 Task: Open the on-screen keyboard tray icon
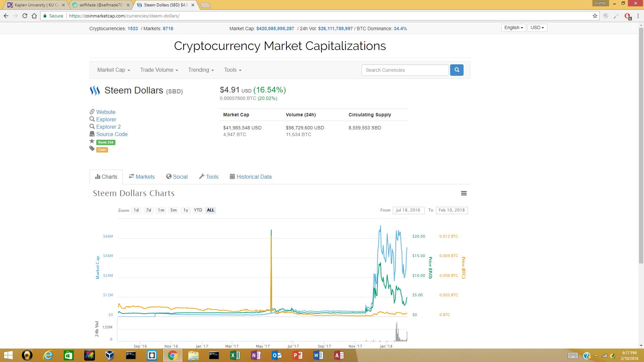tap(573, 356)
